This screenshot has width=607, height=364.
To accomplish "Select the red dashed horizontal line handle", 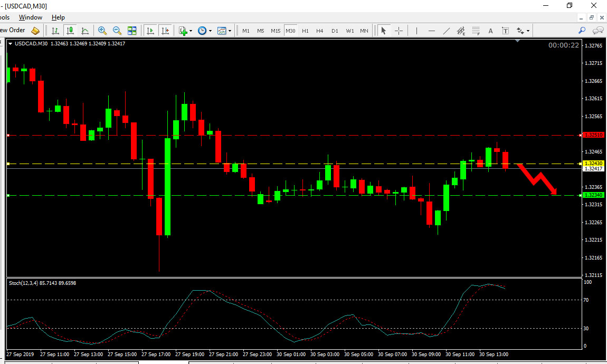I will pos(8,136).
